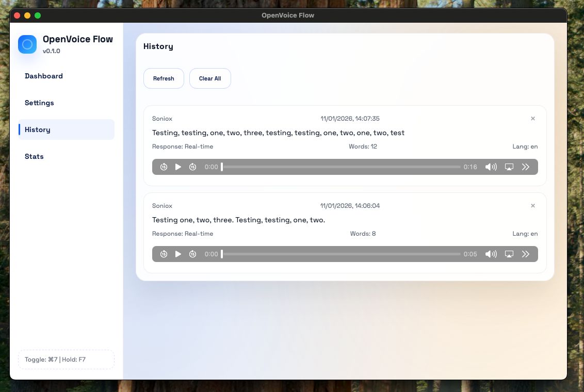Click the 0:05 recording progress bar

(341, 254)
